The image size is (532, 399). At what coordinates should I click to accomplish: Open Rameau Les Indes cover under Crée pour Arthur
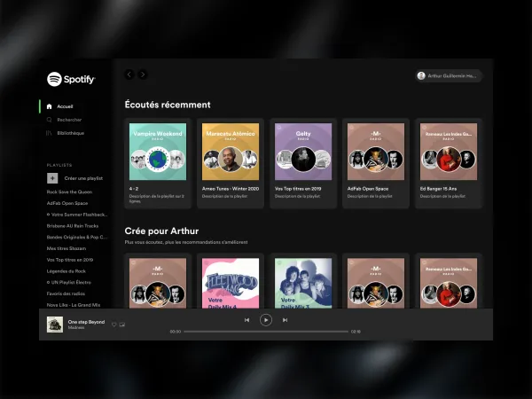tap(449, 283)
